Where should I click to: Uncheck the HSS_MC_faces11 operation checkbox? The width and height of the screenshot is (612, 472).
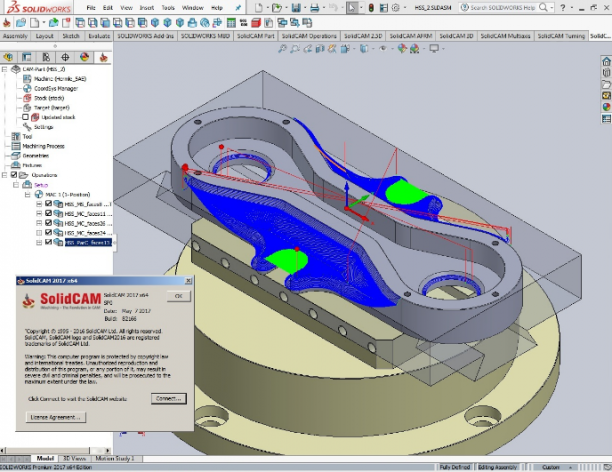[x=48, y=213]
